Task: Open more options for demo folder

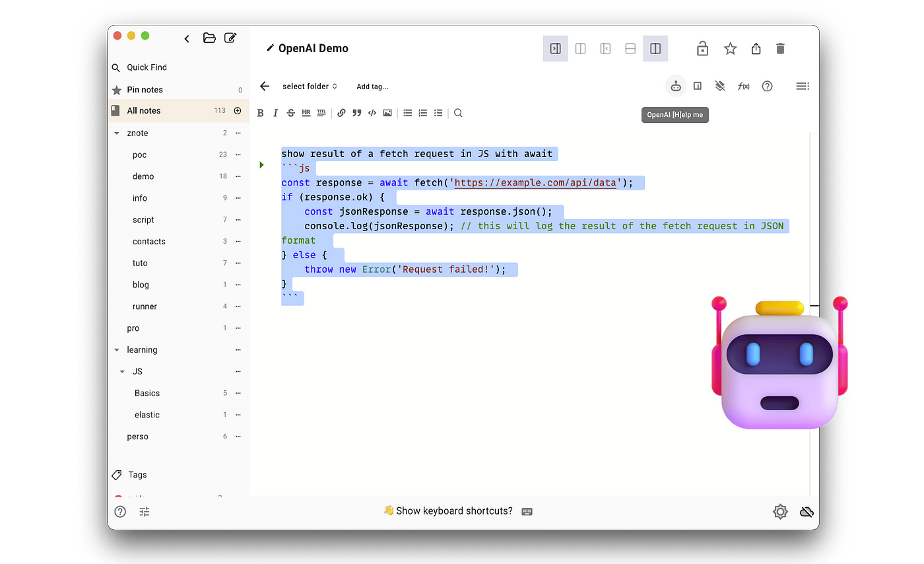Action: [238, 176]
